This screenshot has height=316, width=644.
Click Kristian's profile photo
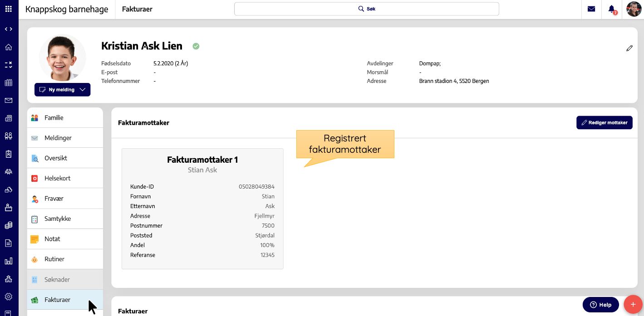63,58
